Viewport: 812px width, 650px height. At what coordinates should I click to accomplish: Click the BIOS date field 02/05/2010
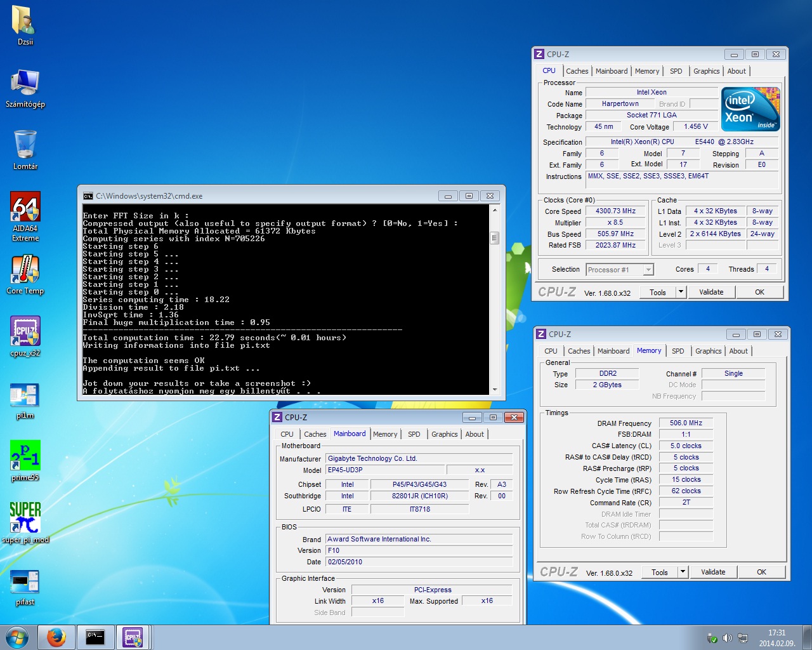[x=419, y=562]
